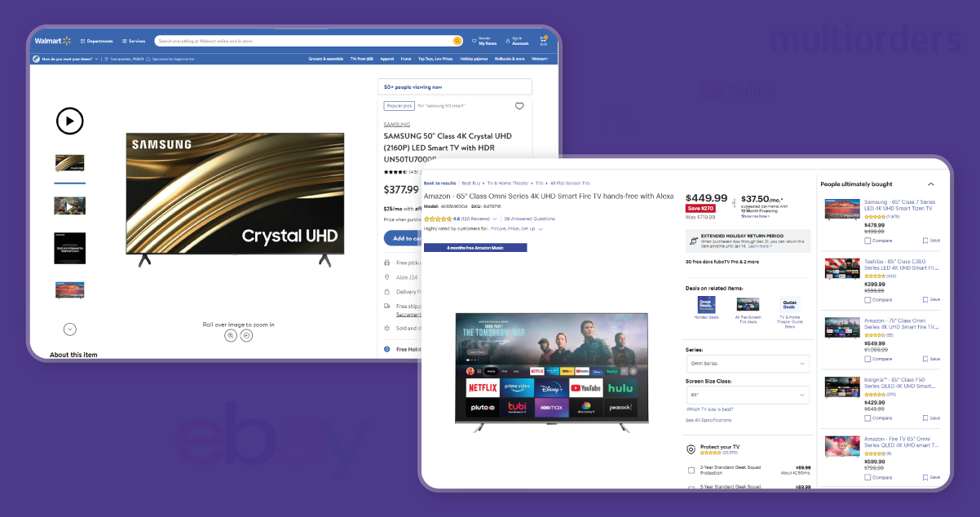This screenshot has width=980, height=517.
Task: Expand 'How do you want your items?' selector
Action: (66, 59)
